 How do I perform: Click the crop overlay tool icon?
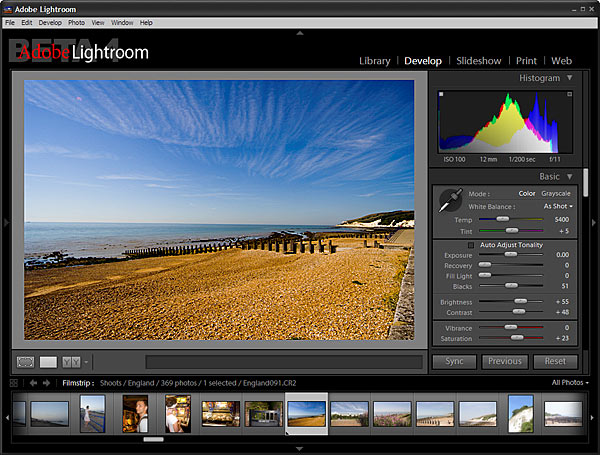point(25,362)
